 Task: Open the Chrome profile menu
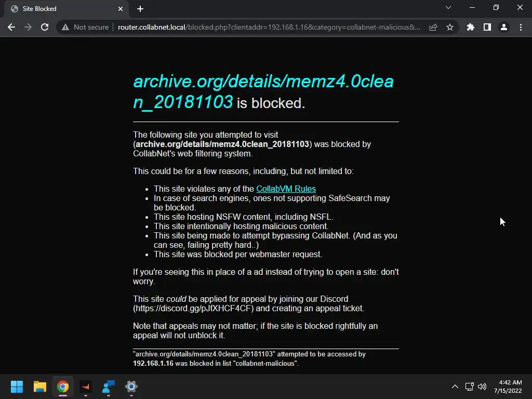[504, 27]
